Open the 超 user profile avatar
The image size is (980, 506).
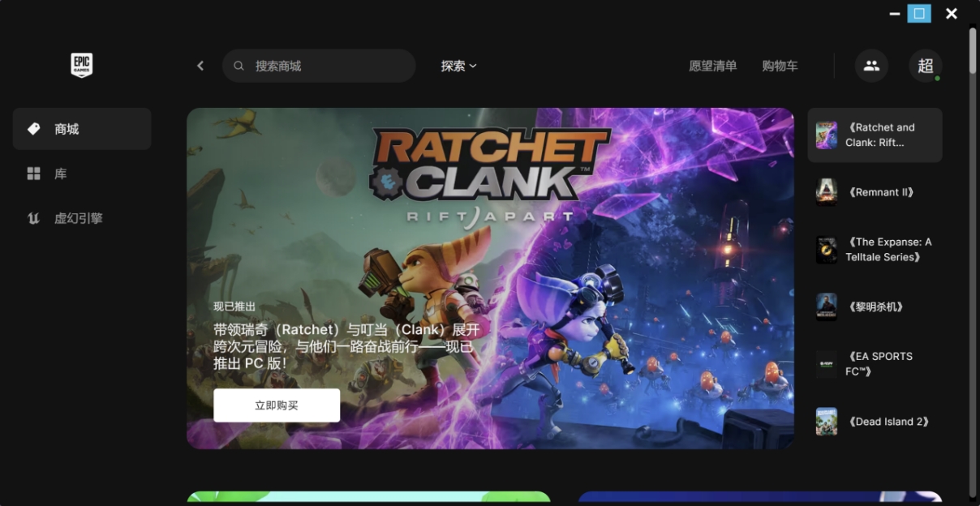[926, 66]
